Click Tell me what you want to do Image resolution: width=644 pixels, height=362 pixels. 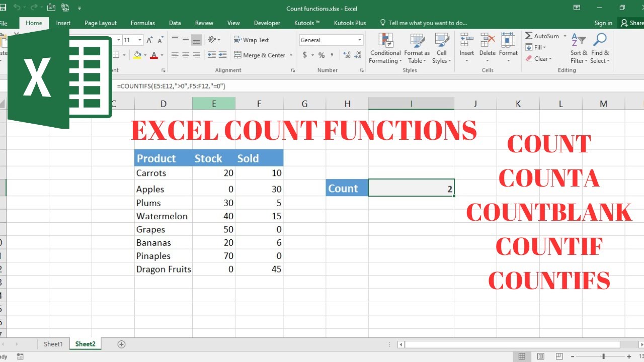point(423,23)
